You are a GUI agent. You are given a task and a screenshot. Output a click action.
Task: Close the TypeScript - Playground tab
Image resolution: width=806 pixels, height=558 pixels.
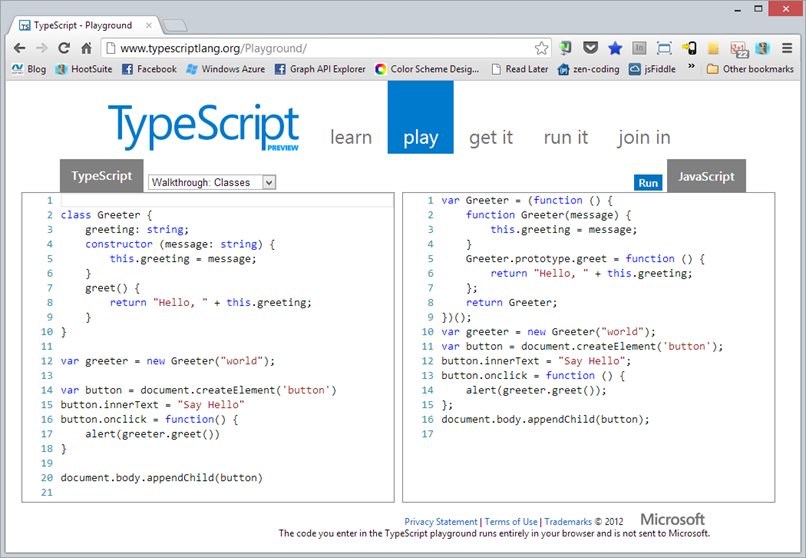[149, 25]
